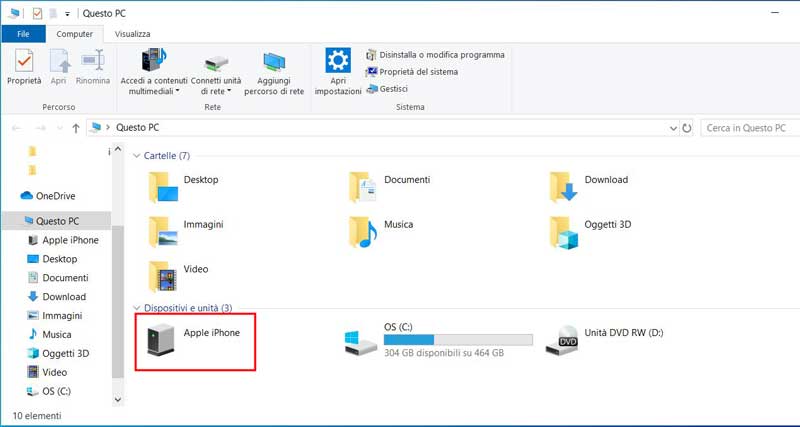Image resolution: width=800 pixels, height=427 pixels.
Task: Click the quick access toolbar customize arrow
Action: [x=67, y=14]
